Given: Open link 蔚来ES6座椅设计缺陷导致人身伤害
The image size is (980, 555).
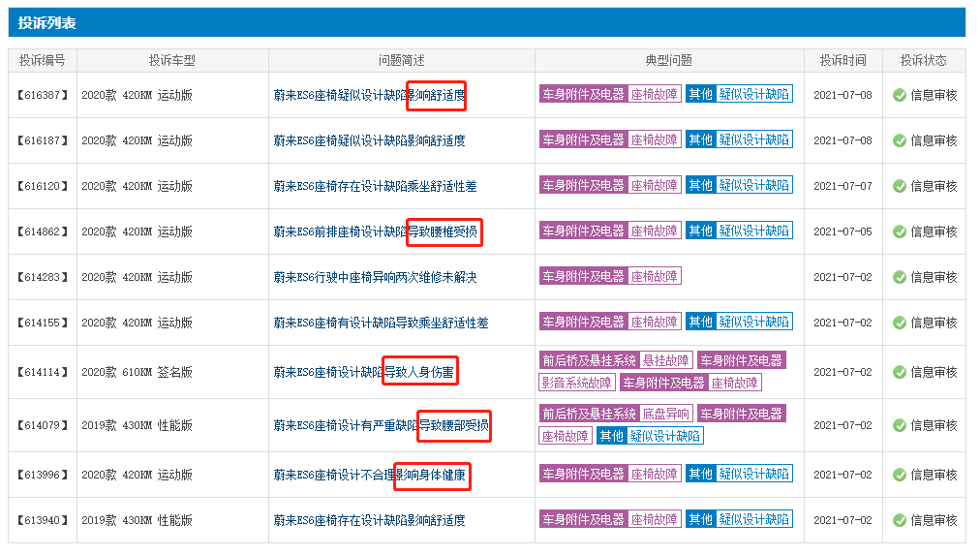Looking at the screenshot, I should point(364,373).
